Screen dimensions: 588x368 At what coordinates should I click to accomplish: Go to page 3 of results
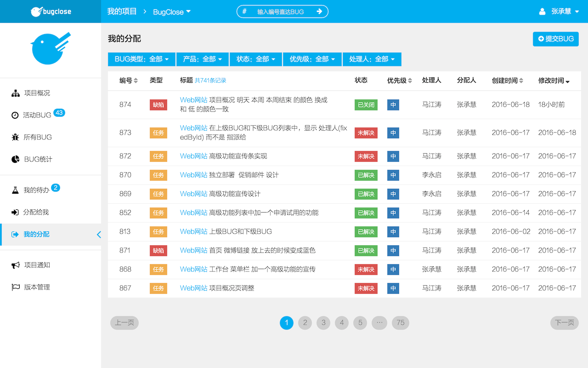(x=323, y=323)
